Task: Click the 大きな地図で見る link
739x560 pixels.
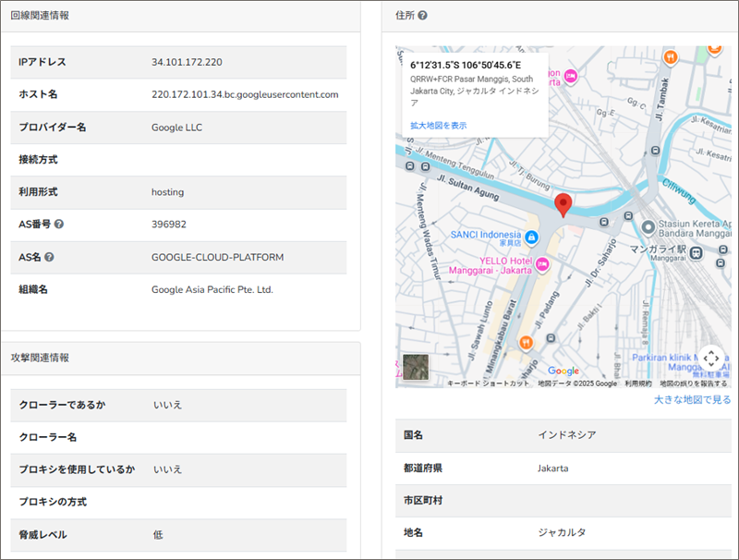Action: tap(692, 400)
